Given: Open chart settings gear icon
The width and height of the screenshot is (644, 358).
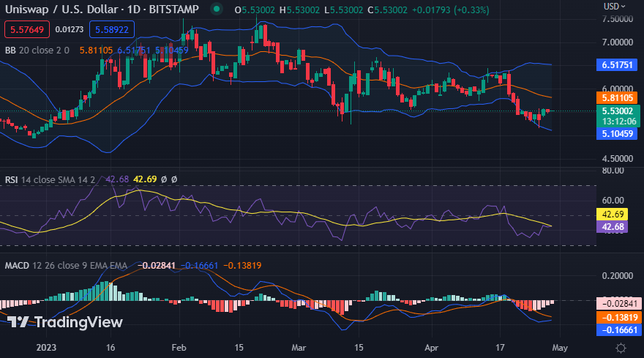Looking at the screenshot, I should 621,348.
